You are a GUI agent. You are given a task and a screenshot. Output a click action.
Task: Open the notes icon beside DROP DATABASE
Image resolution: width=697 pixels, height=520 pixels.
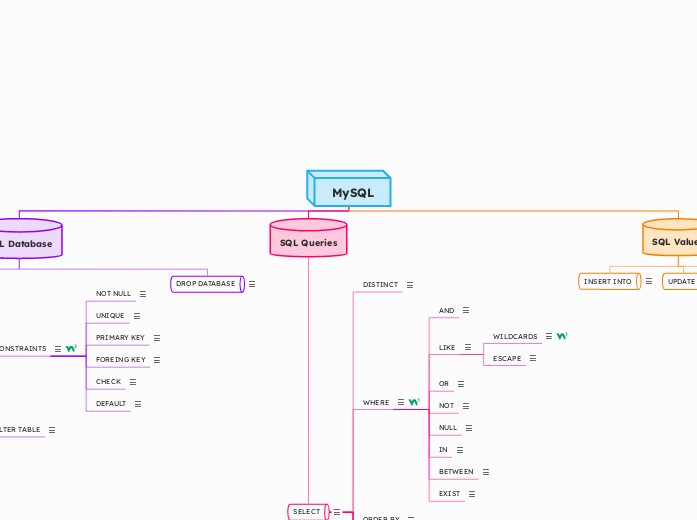coord(252,284)
